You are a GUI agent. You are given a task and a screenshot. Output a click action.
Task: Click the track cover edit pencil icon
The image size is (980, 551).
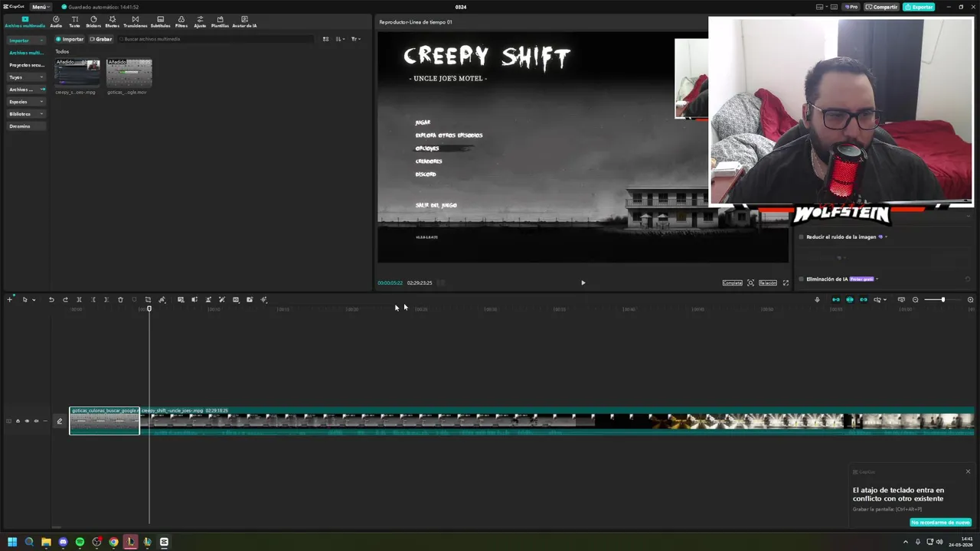[59, 421]
